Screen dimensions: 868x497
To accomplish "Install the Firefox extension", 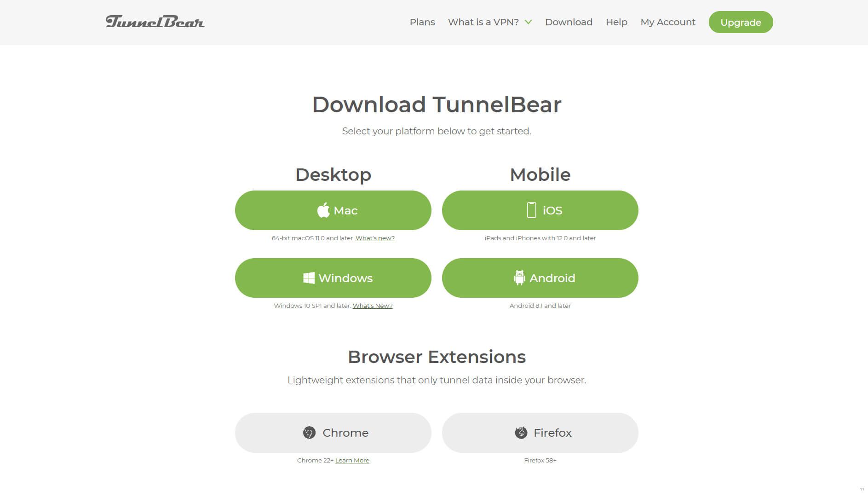I will point(540,433).
